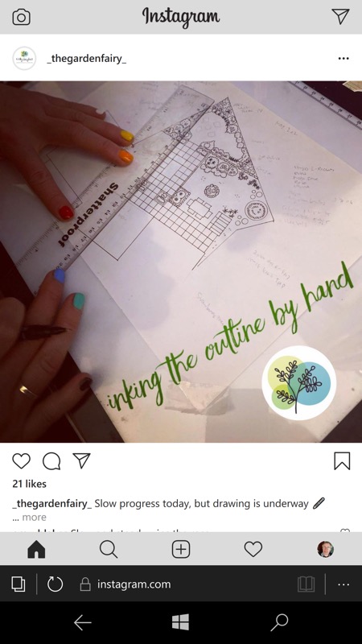
Task: Click _thegardenfairy_ profile avatar
Action: click(x=24, y=58)
